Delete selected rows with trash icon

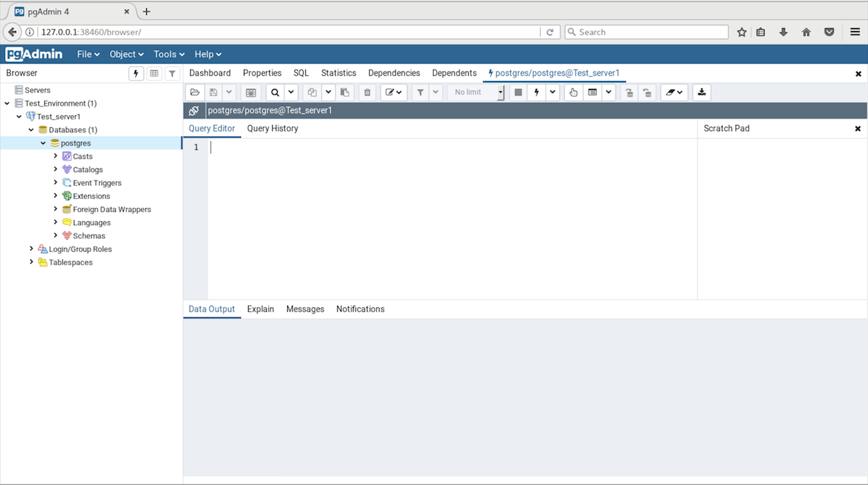[367, 92]
